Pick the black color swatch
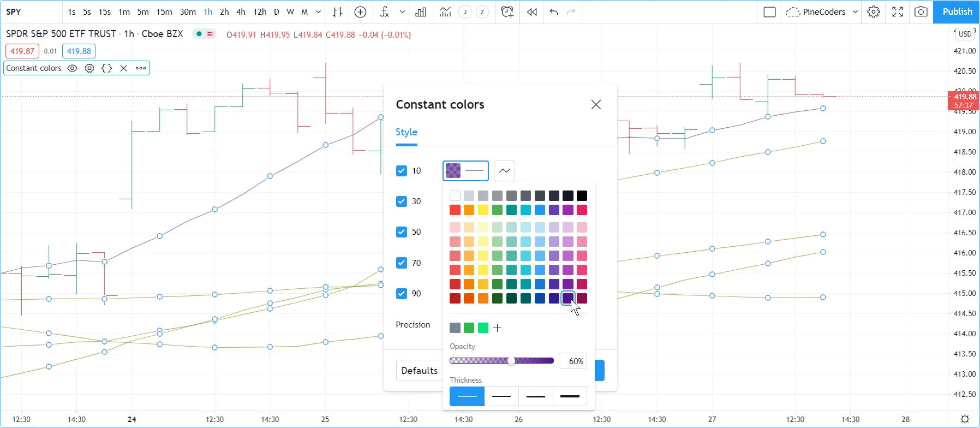 coord(582,196)
